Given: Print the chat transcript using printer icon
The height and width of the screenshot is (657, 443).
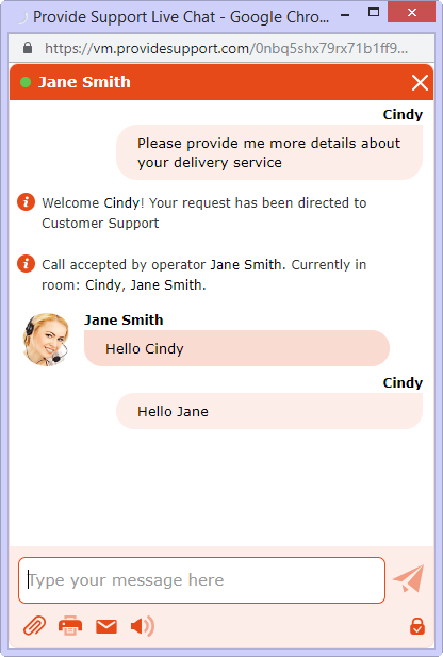Looking at the screenshot, I should (70, 626).
